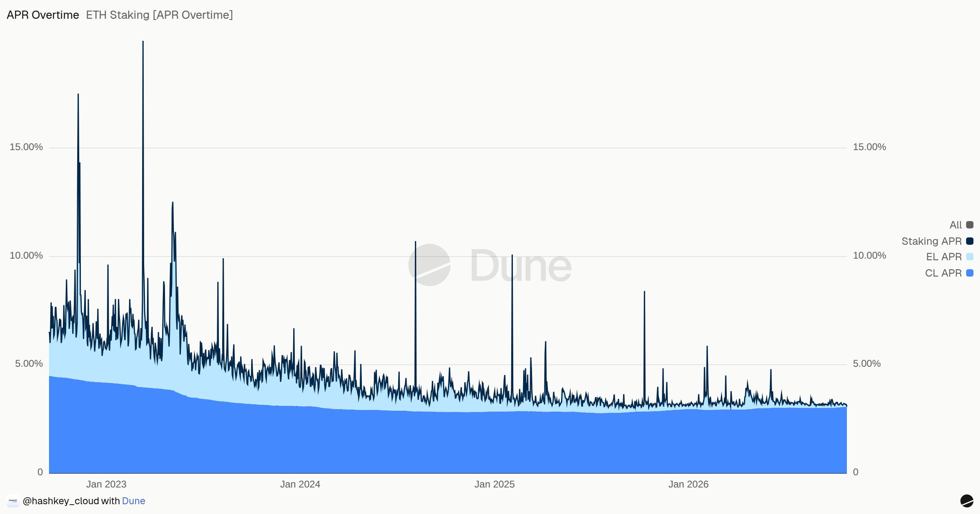Open the @hashkey_cloud author profile
The height and width of the screenshot is (514, 980).
coord(61,501)
